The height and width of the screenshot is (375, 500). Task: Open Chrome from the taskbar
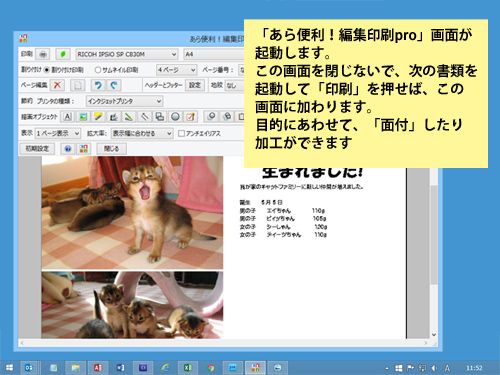point(210,368)
